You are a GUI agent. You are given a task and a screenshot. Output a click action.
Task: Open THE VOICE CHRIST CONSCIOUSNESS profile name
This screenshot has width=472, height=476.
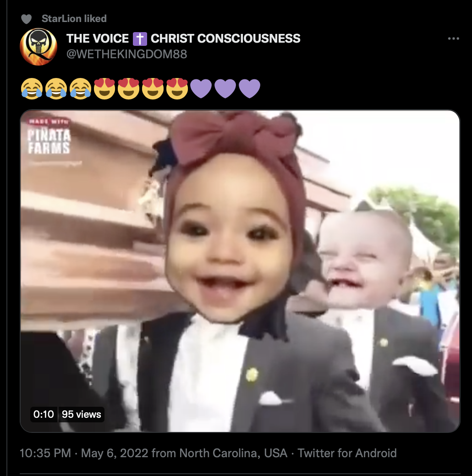[x=183, y=39]
